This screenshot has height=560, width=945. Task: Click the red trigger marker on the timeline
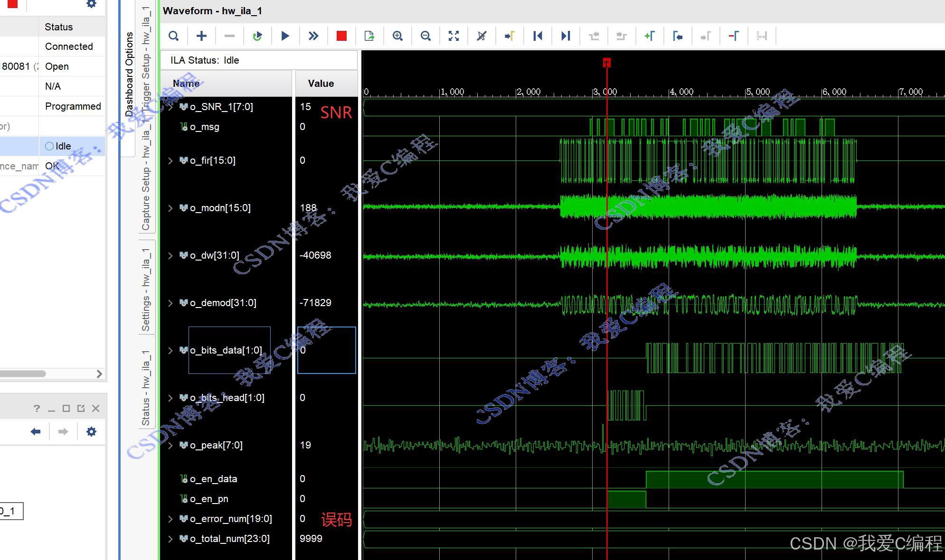[x=606, y=63]
